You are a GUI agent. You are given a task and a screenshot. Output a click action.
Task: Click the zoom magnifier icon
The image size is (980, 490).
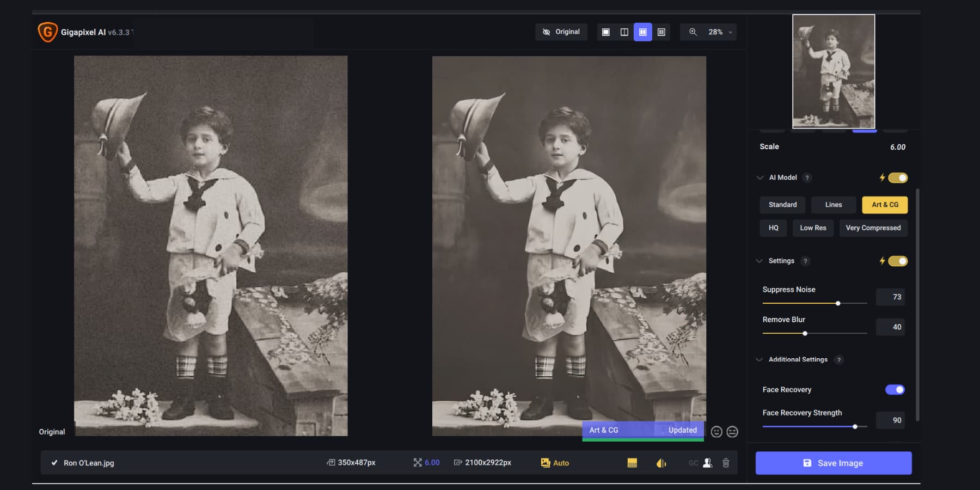694,32
